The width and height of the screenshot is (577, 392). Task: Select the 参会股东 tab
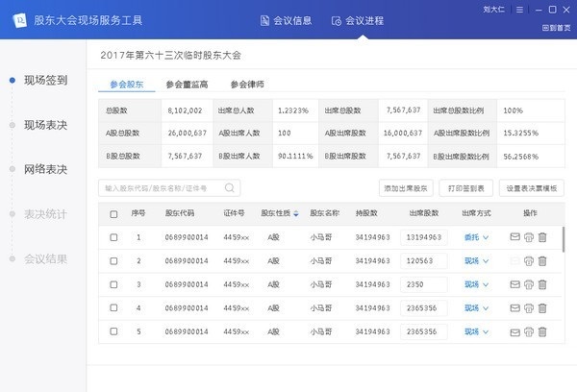coord(127,85)
